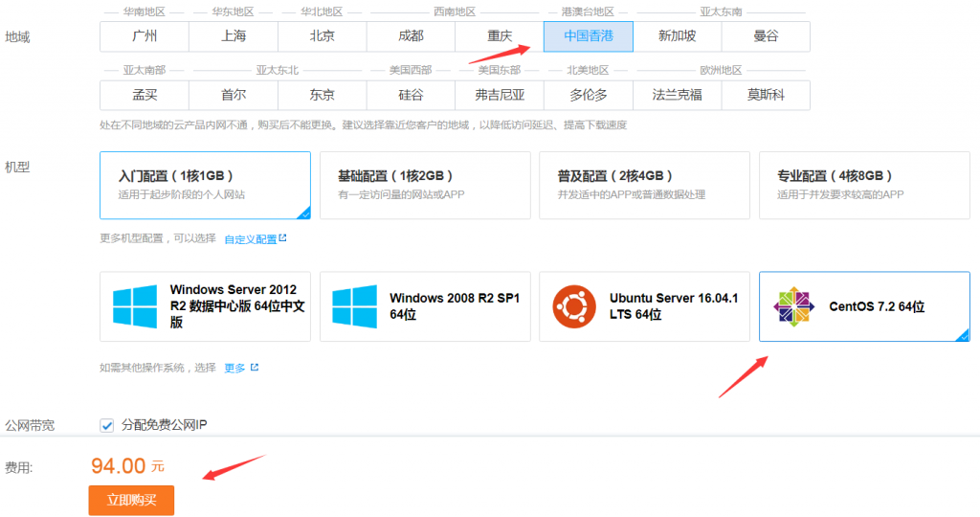Click the 机型 label
This screenshot has width=980, height=517.
point(17,167)
